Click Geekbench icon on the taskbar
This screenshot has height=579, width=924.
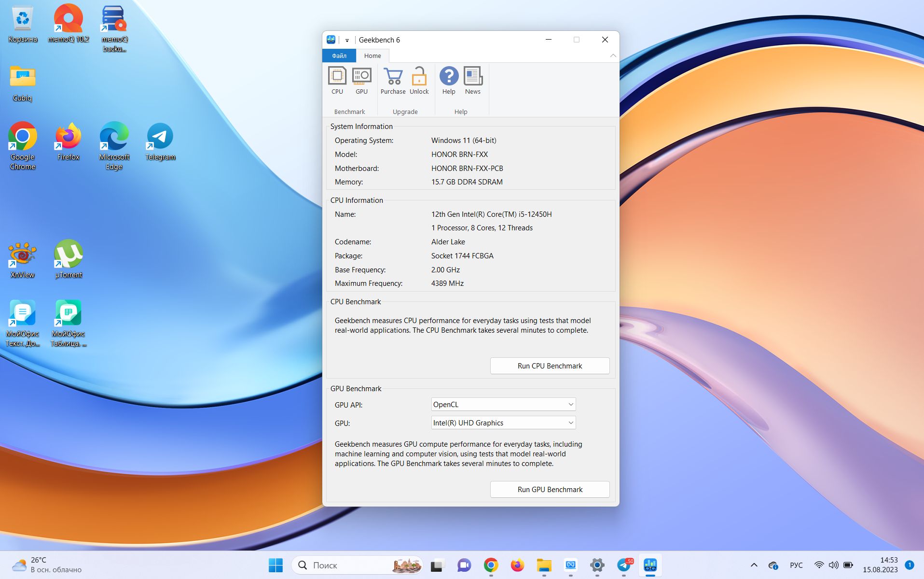(x=650, y=565)
